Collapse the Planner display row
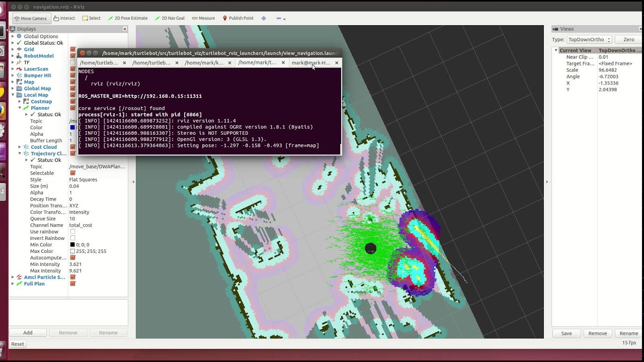 pos(20,108)
